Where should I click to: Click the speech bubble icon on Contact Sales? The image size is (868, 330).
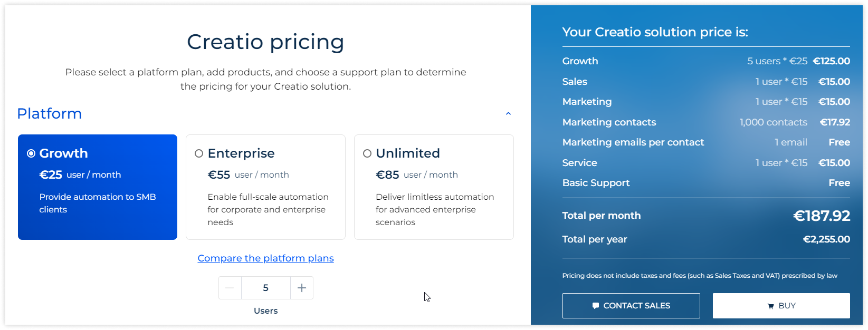click(x=596, y=306)
